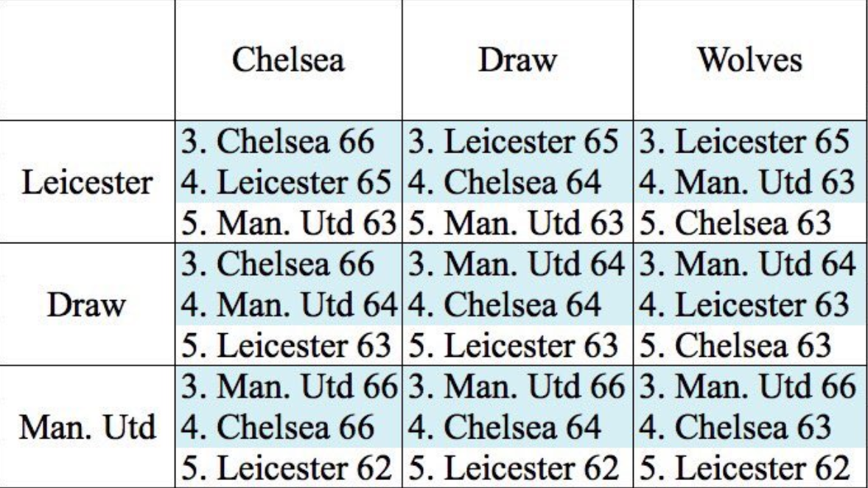Select '3. Leicester 65' in Draw column
Image resolution: width=868 pixels, height=488 pixels.
coord(513,142)
